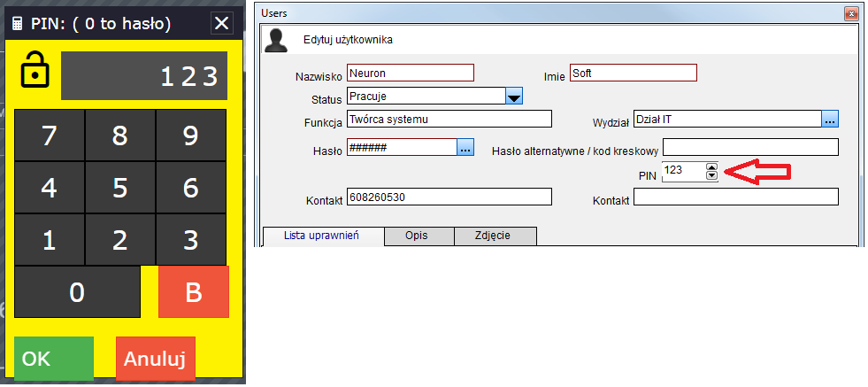Screen dimensions: 868x387
Task: Click the Wydział field showing Dział IT
Action: click(727, 119)
